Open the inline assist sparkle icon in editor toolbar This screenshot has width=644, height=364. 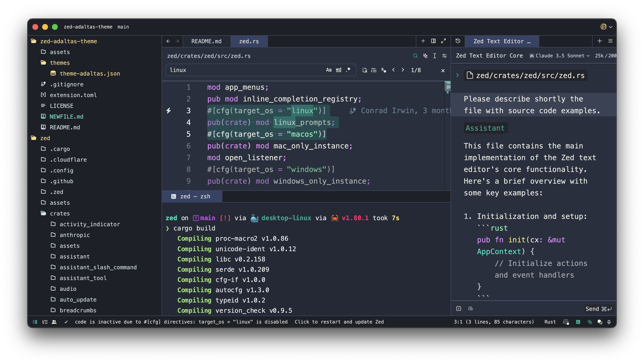tap(425, 56)
